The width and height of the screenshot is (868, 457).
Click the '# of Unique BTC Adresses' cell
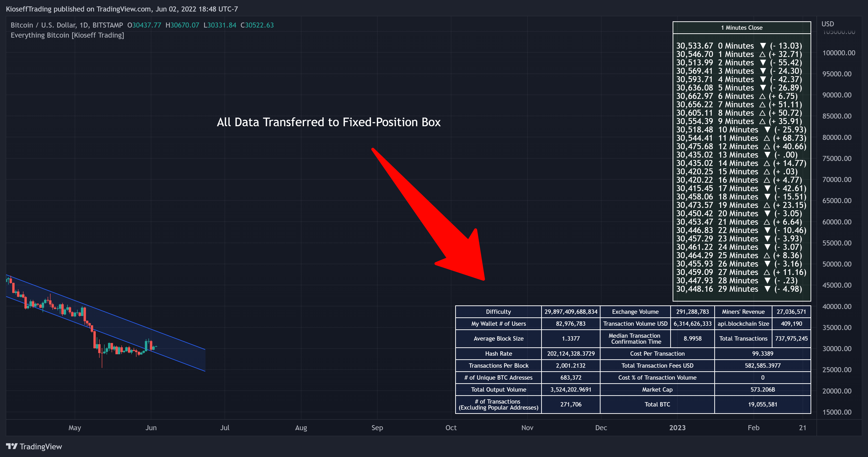click(498, 378)
